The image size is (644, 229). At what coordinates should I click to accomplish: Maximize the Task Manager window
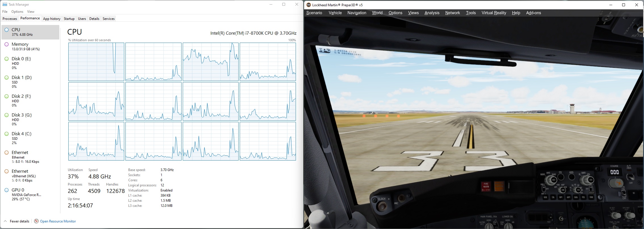click(x=284, y=4)
